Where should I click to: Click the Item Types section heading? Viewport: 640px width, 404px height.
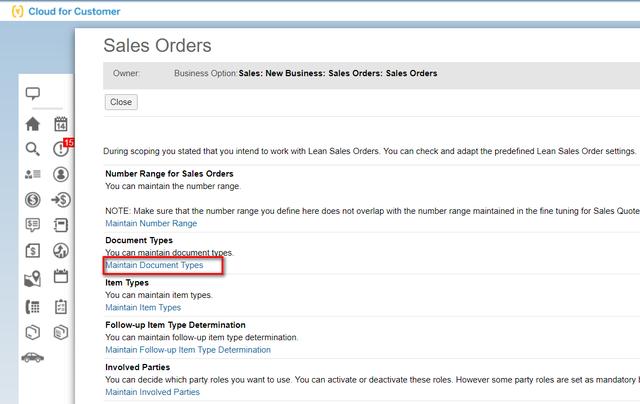click(127, 283)
